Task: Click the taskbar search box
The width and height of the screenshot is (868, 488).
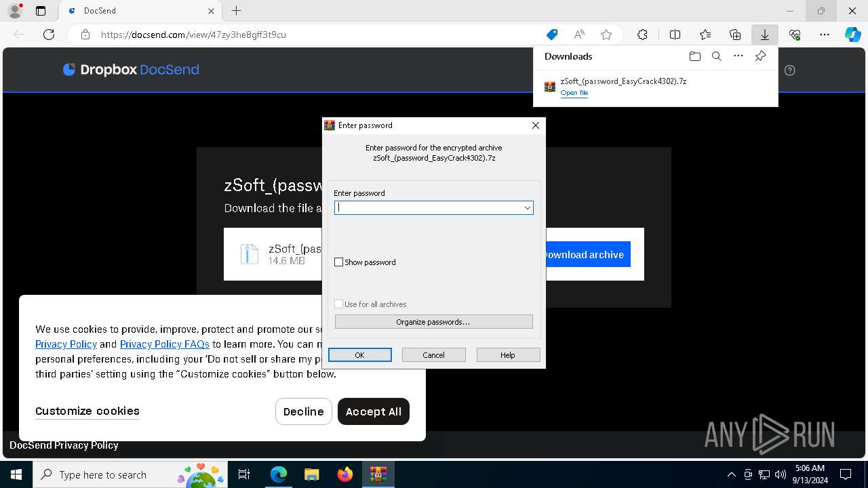Action: tap(129, 475)
